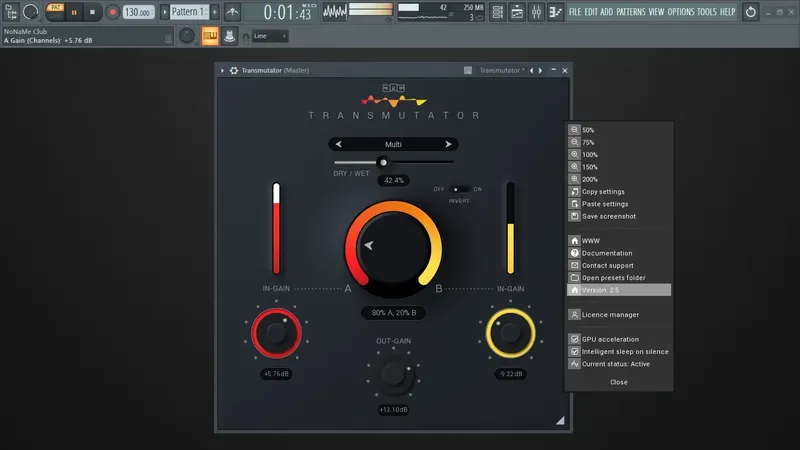Click the Out-Gain knob
Image resolution: width=800 pixels, height=450 pixels.
click(393, 375)
